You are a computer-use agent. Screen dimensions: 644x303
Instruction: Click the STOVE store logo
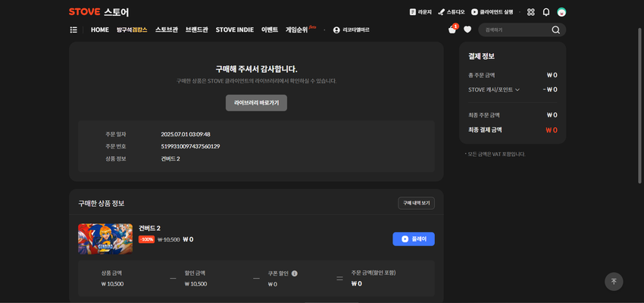[x=98, y=12]
